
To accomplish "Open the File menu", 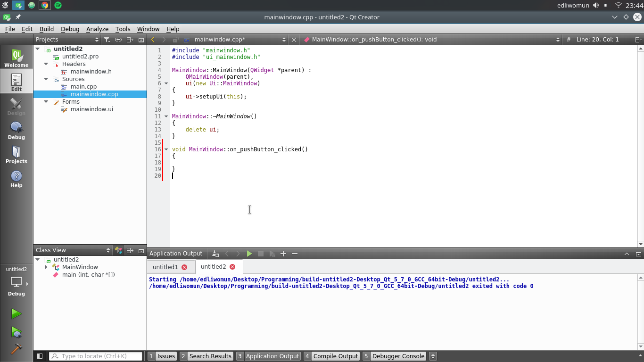I will [x=10, y=29].
